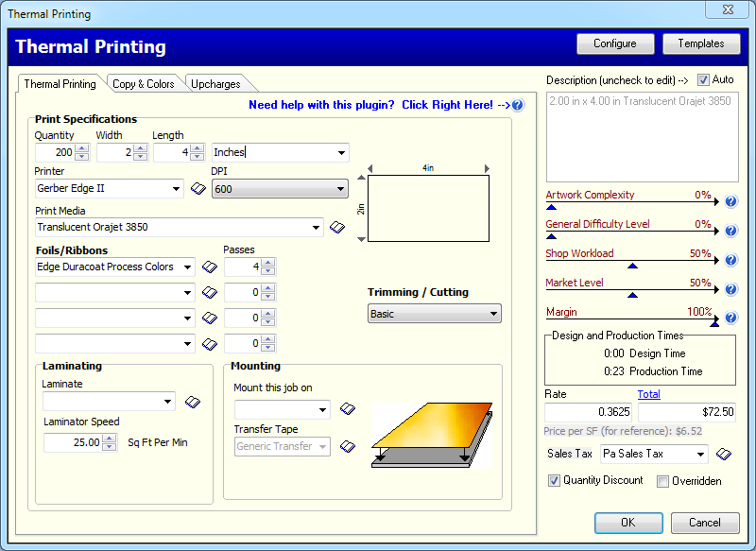756x551 pixels.
Task: Click the book icon beside Laminate dropdown
Action: (193, 403)
